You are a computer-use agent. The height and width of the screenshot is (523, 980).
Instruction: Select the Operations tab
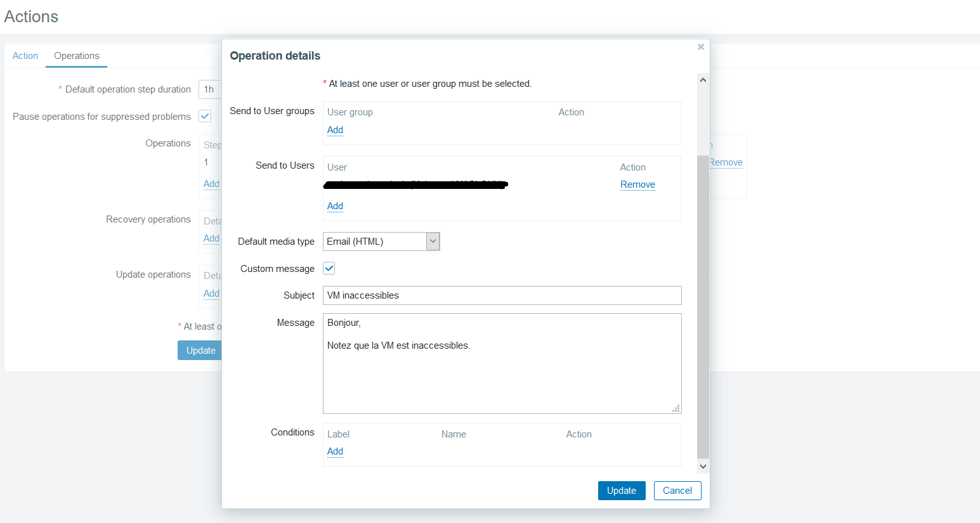77,56
